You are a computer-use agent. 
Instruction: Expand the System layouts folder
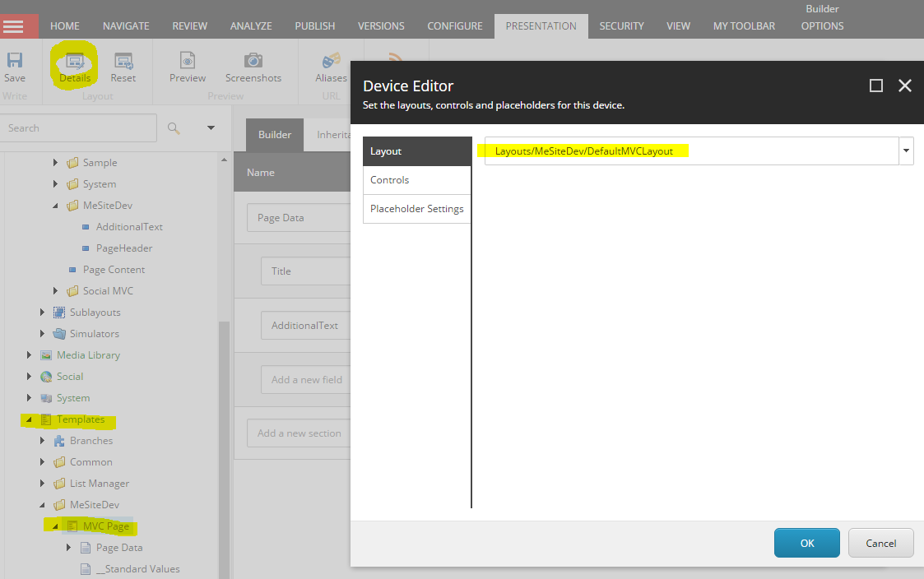pos(55,183)
